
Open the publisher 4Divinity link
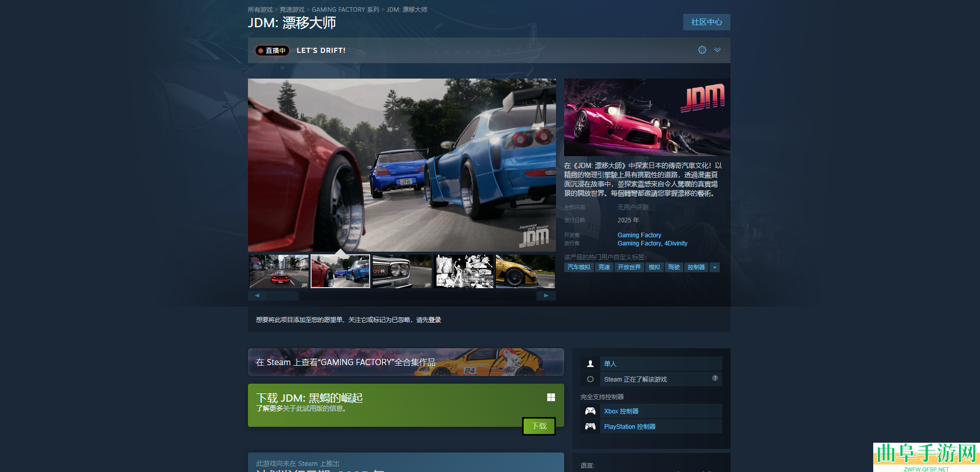click(x=676, y=243)
